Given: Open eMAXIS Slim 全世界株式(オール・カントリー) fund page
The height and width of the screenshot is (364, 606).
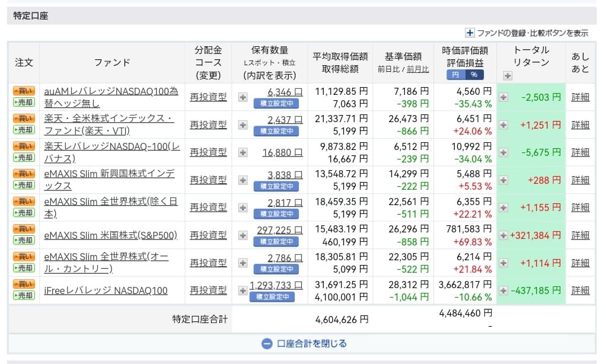Looking at the screenshot, I should [x=110, y=263].
